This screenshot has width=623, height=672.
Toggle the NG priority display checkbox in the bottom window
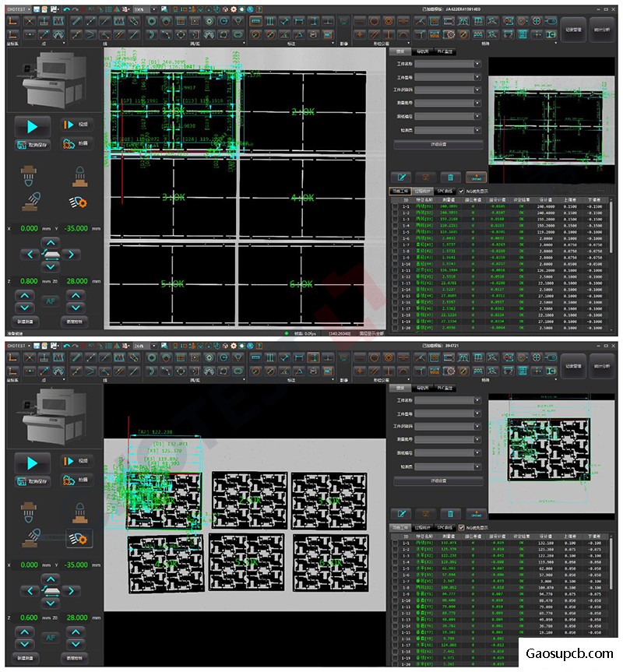pyautogui.click(x=461, y=528)
